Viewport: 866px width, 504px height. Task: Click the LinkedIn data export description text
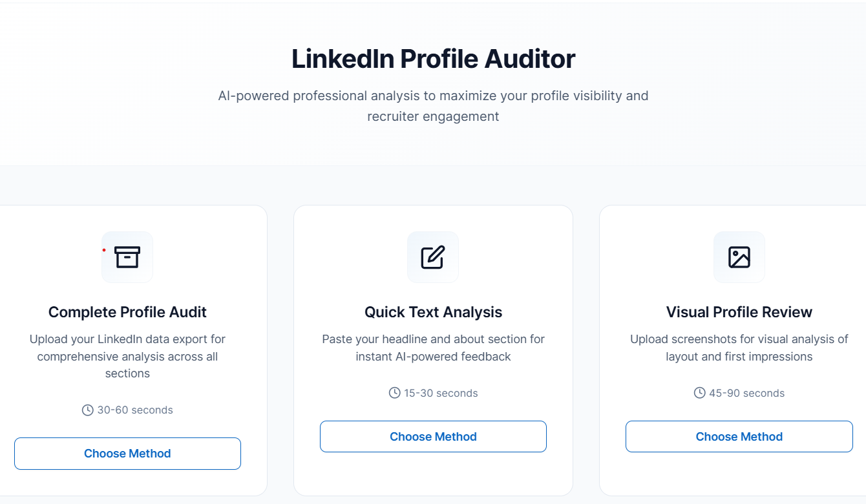tap(127, 356)
